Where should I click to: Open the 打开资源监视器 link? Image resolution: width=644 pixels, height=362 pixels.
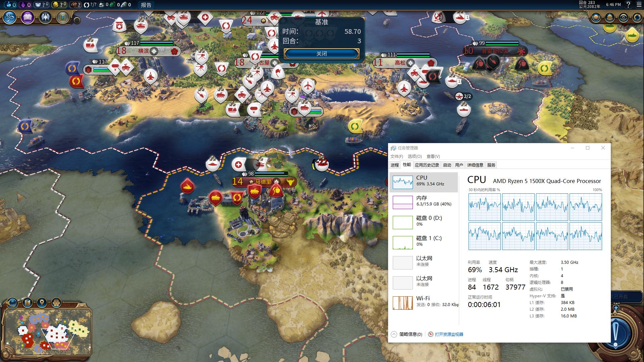(449, 334)
